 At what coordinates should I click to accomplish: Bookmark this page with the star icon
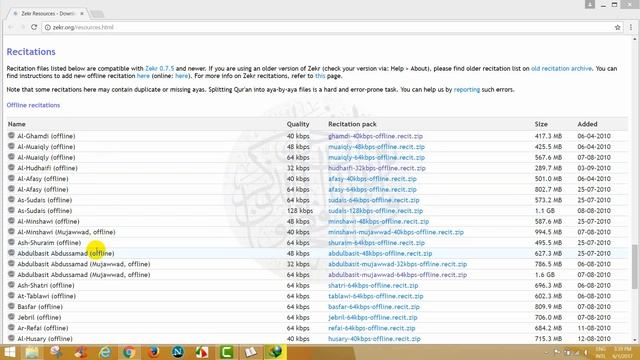click(x=617, y=27)
